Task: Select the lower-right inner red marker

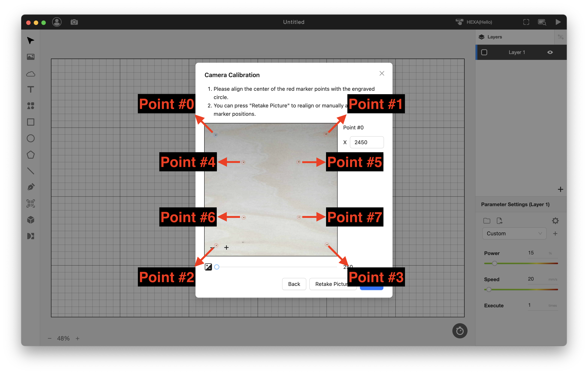Action: pos(299,217)
